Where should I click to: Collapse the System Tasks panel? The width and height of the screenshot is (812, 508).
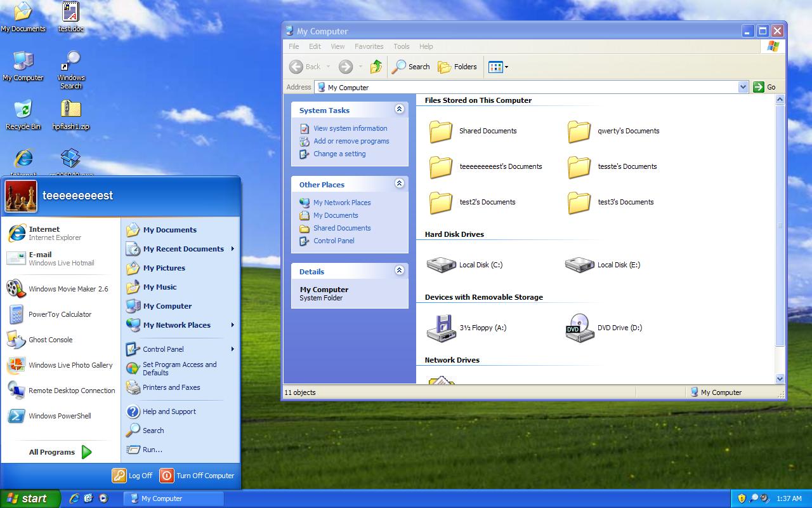point(399,109)
